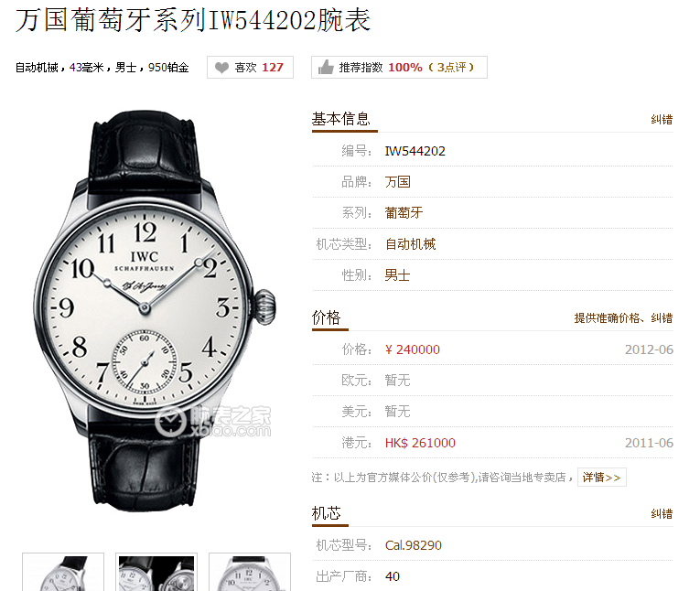Select the first watch thumbnail
Screen dimensions: 700x591
(x=63, y=573)
